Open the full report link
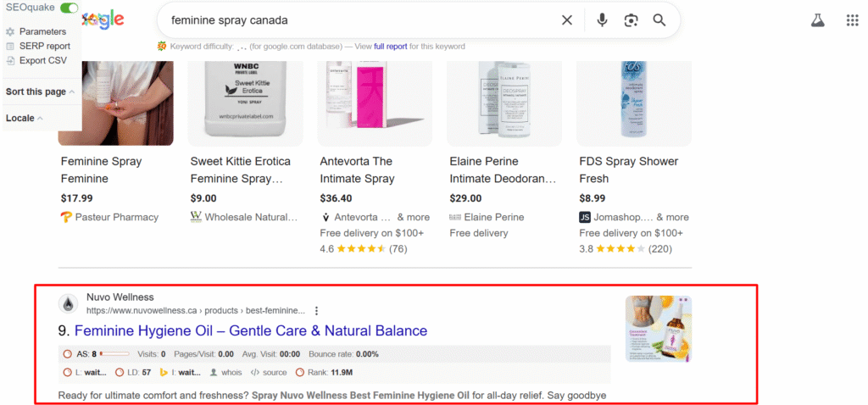 click(391, 46)
